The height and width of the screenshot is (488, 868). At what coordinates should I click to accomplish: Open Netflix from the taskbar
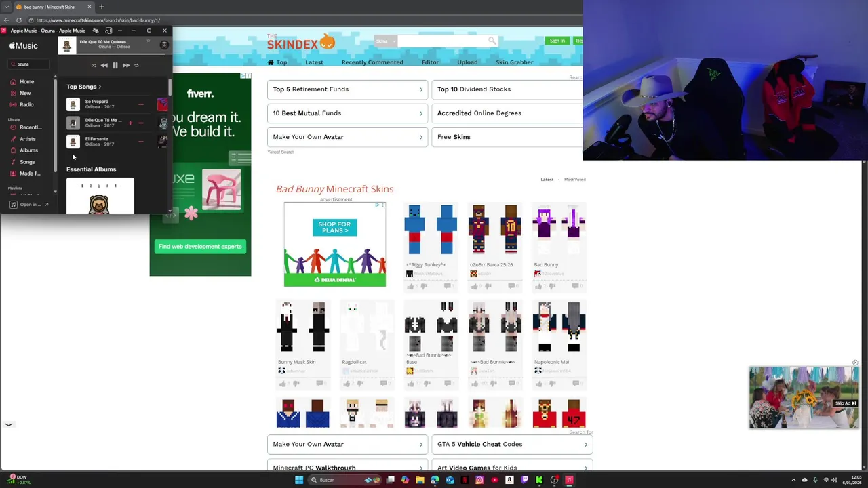[465, 480]
